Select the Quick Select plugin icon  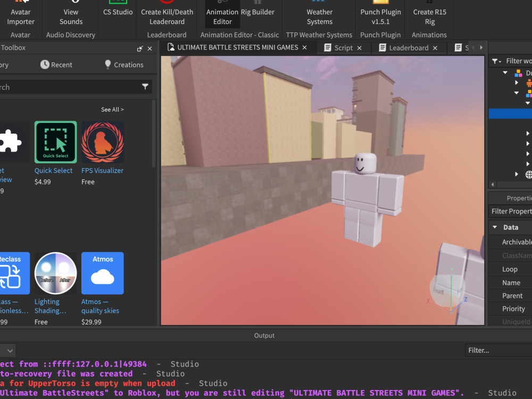[56, 142]
